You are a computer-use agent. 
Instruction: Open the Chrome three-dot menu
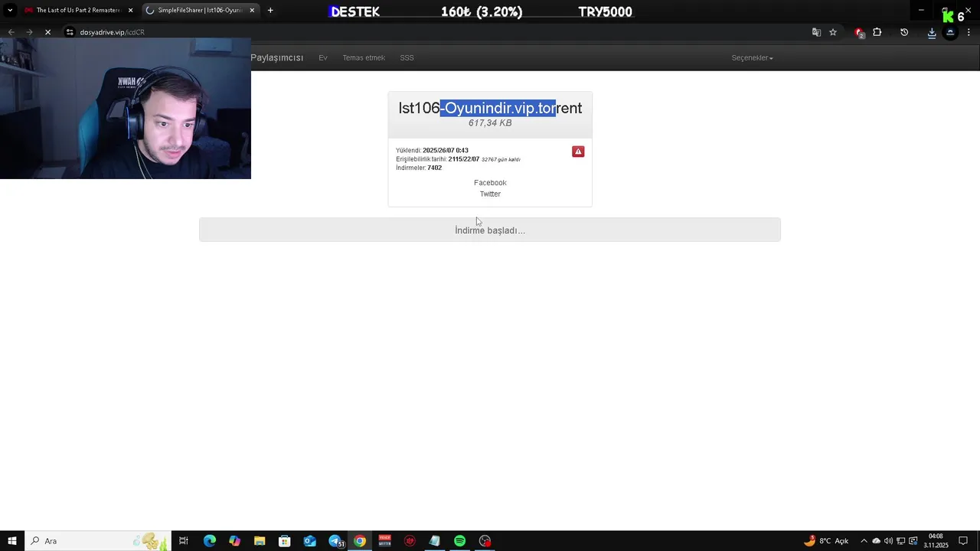coord(969,32)
